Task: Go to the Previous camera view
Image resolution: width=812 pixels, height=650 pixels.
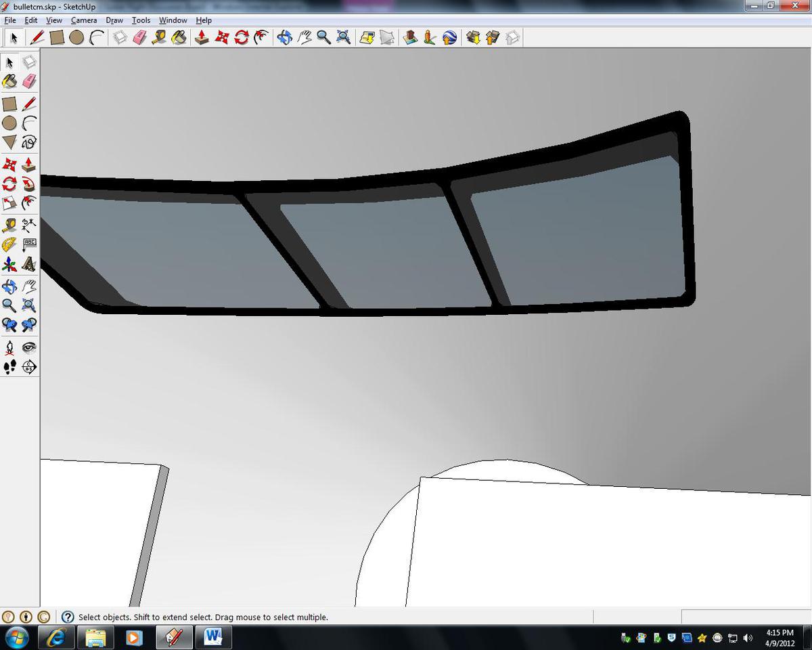Action: [9, 325]
